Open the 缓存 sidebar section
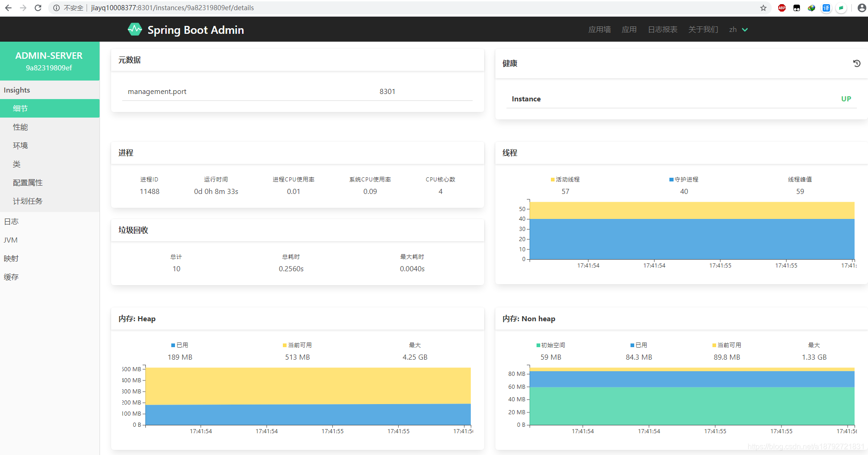868x455 pixels. coord(50,277)
